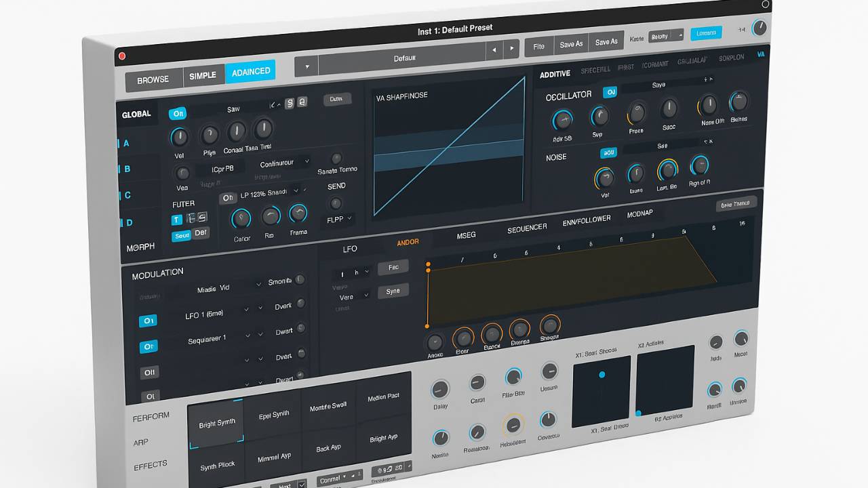Toggle the OCCILLATOR on switch
868x488 pixels.
tap(610, 92)
